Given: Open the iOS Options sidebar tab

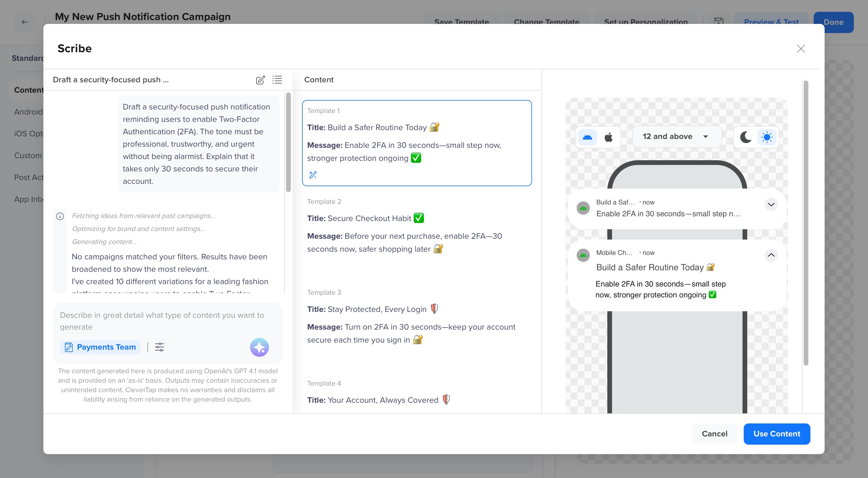Looking at the screenshot, I should (x=29, y=134).
